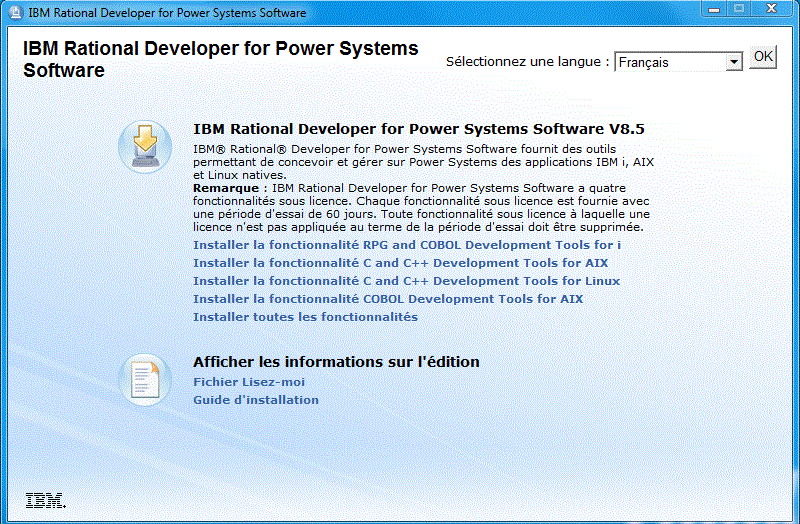Install C and C++ Development Tools for AIX

click(x=401, y=263)
